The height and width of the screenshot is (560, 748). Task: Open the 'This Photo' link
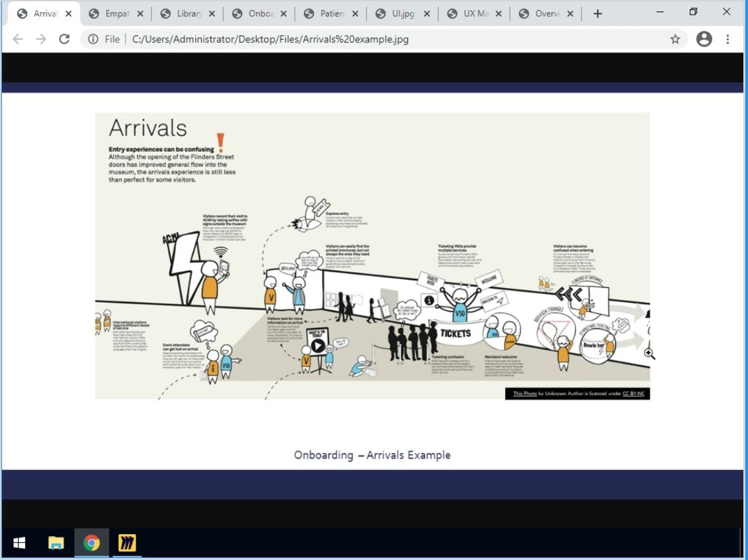click(x=525, y=393)
